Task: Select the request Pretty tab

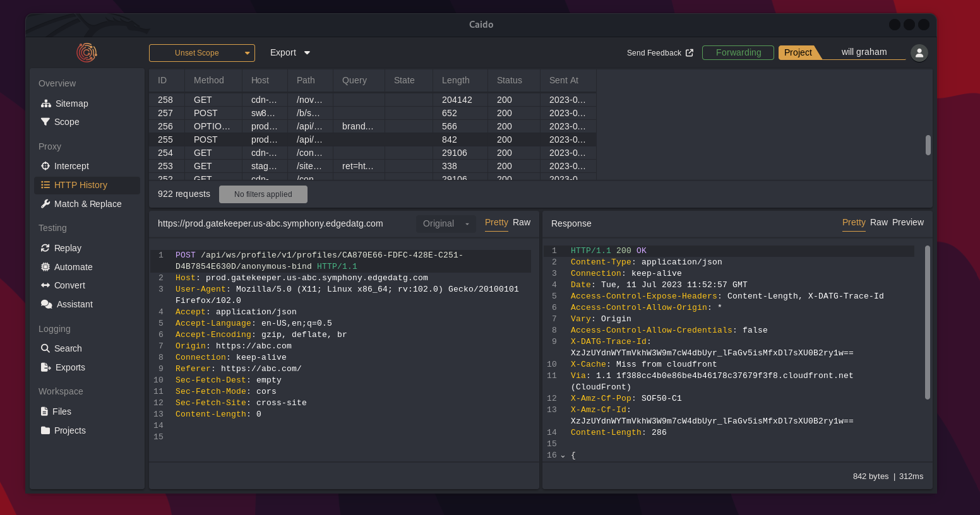Action: tap(496, 223)
